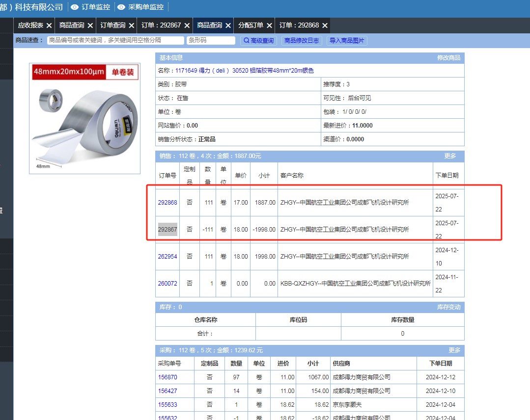Focus the 条形码 input field
Image resolution: width=530 pixels, height=420 pixels.
pos(211,41)
